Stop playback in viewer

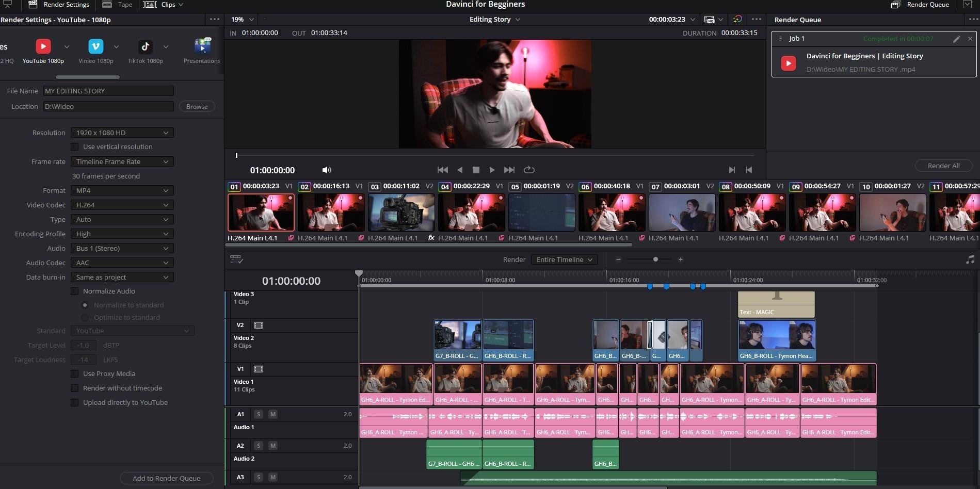coord(476,170)
